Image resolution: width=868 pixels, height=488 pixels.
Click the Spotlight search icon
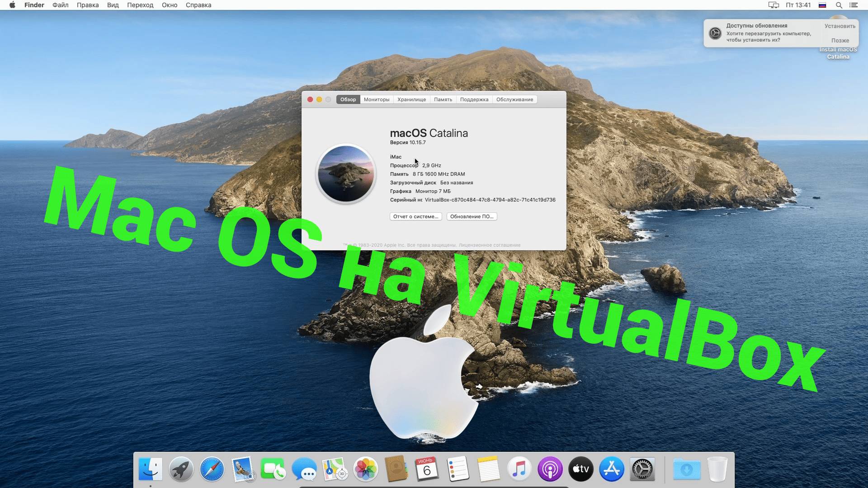click(840, 5)
